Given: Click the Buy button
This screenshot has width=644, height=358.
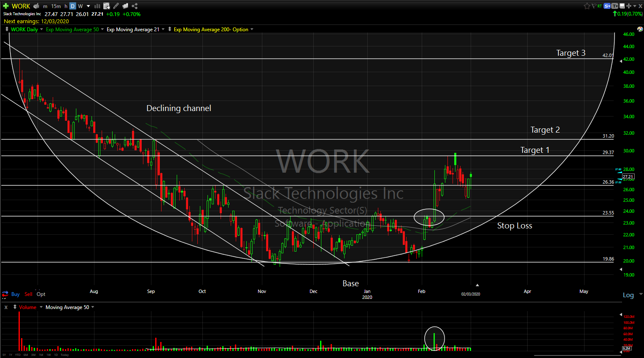Looking at the screenshot, I should tap(15, 294).
